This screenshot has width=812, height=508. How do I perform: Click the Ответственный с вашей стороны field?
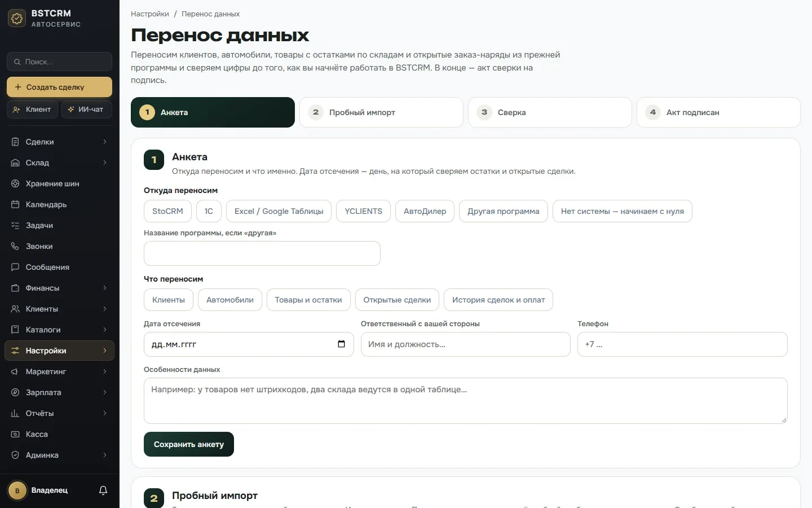[466, 344]
